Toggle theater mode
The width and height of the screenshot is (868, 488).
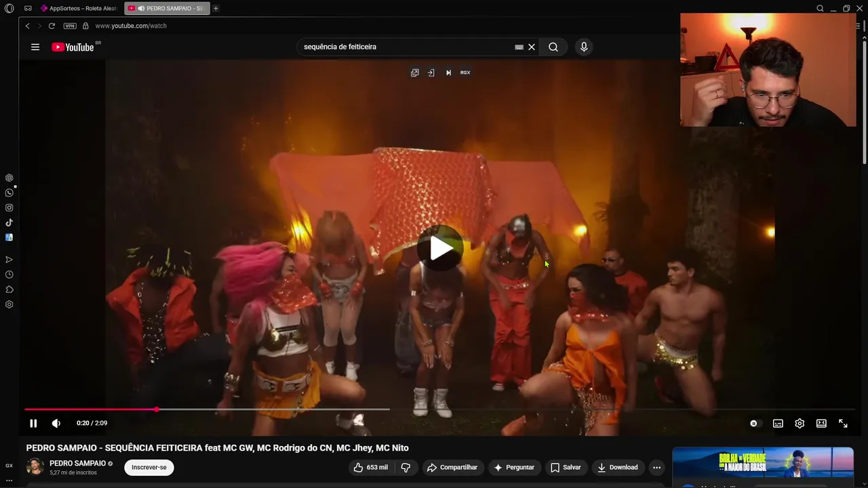[x=821, y=423]
